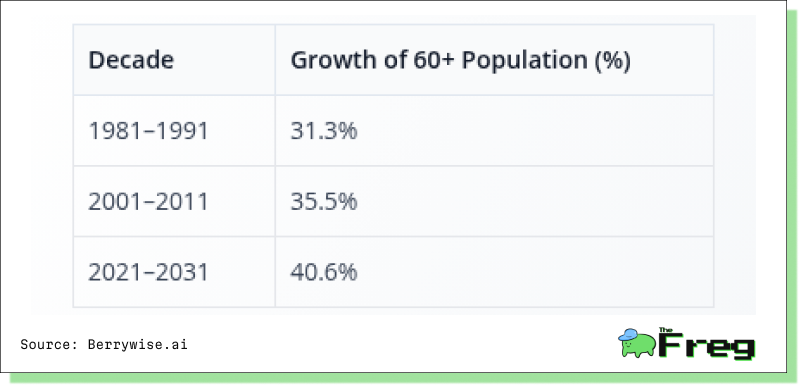
Task: Select the 35.5% growth value
Action: click(324, 201)
